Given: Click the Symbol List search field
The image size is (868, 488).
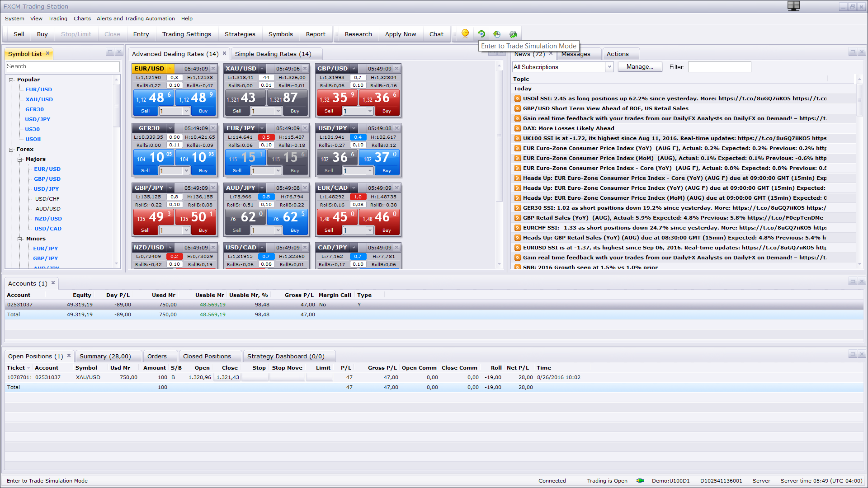Looking at the screenshot, I should [63, 66].
